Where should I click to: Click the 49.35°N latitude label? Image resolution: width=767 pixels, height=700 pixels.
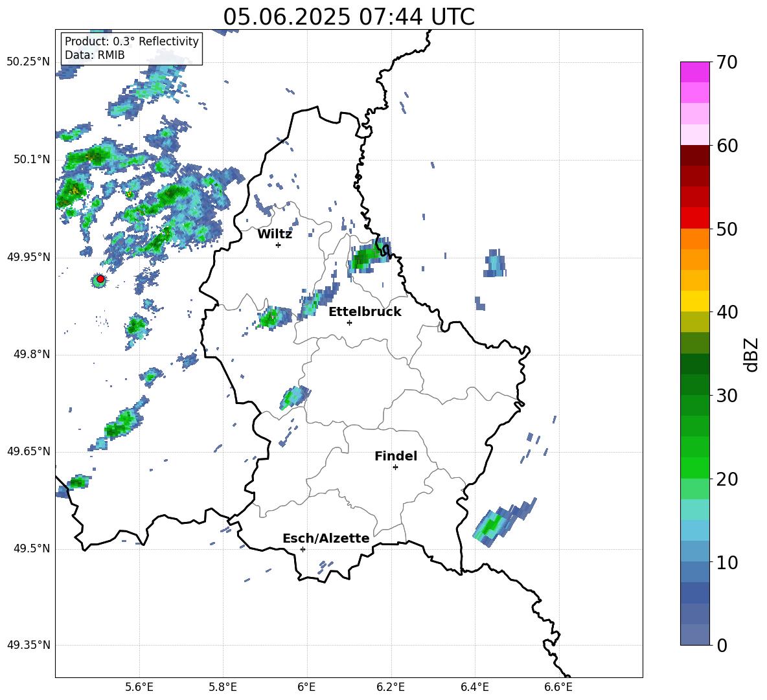[29, 645]
